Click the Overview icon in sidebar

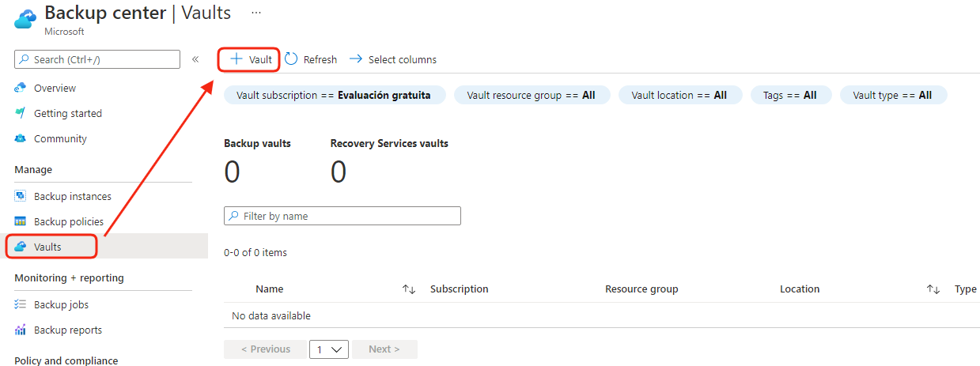[x=21, y=88]
